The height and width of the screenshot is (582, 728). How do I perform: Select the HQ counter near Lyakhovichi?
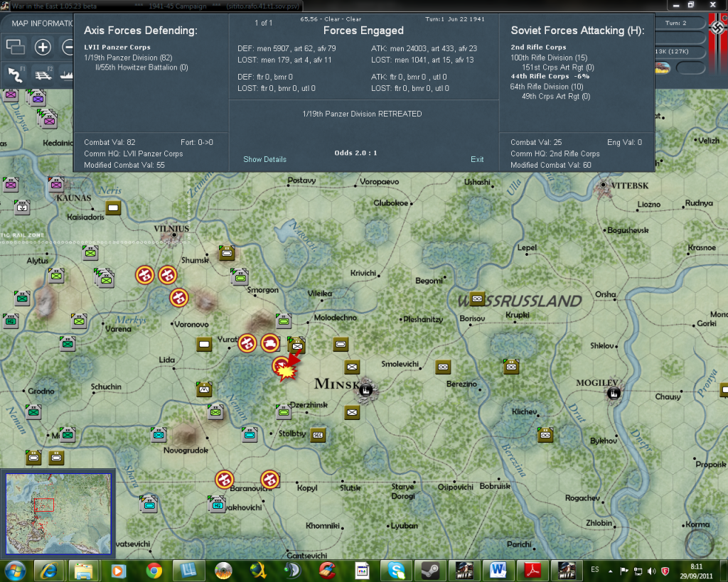pos(217,505)
